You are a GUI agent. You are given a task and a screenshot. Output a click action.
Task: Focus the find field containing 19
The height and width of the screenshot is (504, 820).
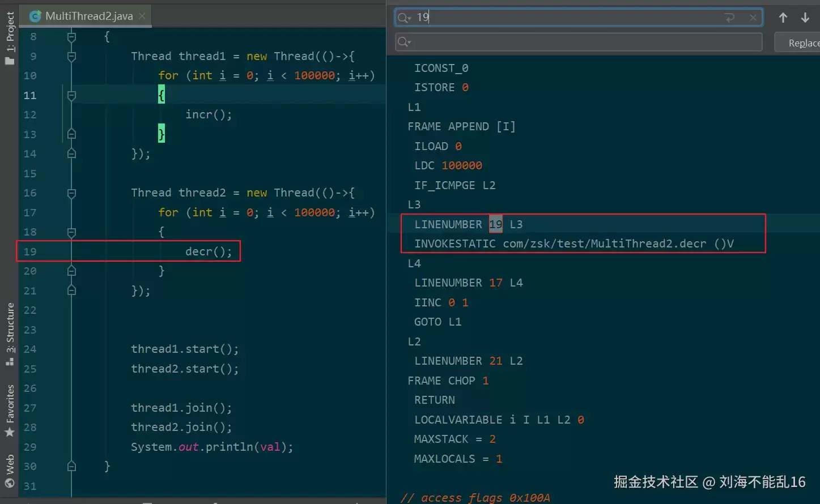[579, 18]
